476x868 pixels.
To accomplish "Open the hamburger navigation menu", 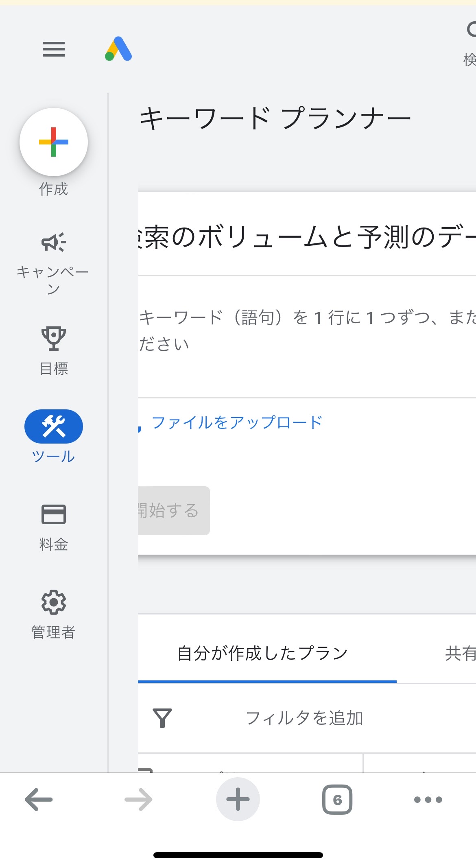I will click(x=54, y=49).
